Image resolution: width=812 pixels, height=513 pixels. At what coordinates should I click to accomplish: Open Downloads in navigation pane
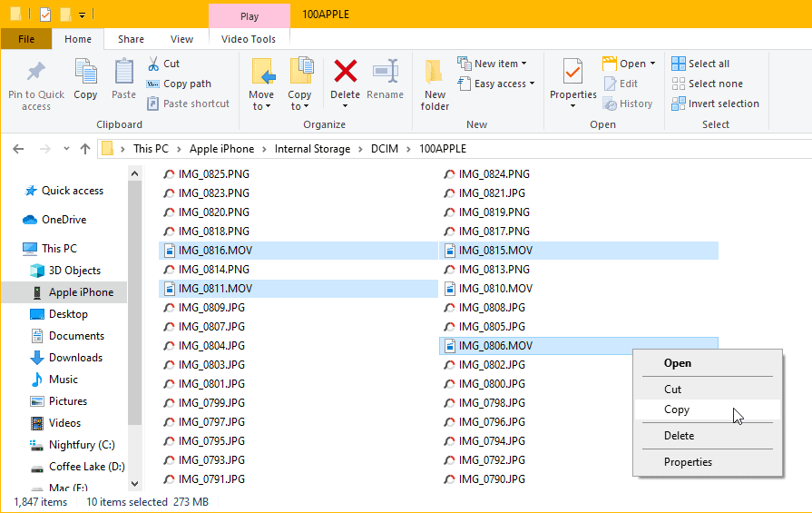(75, 358)
